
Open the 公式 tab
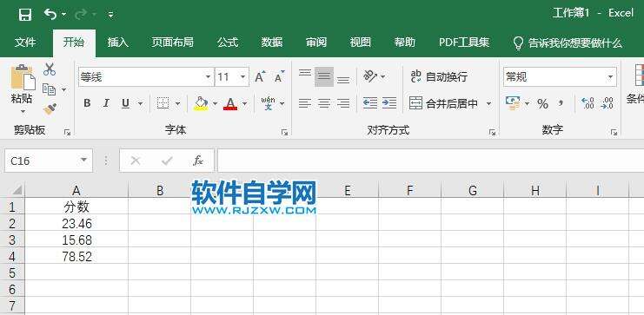click(228, 43)
